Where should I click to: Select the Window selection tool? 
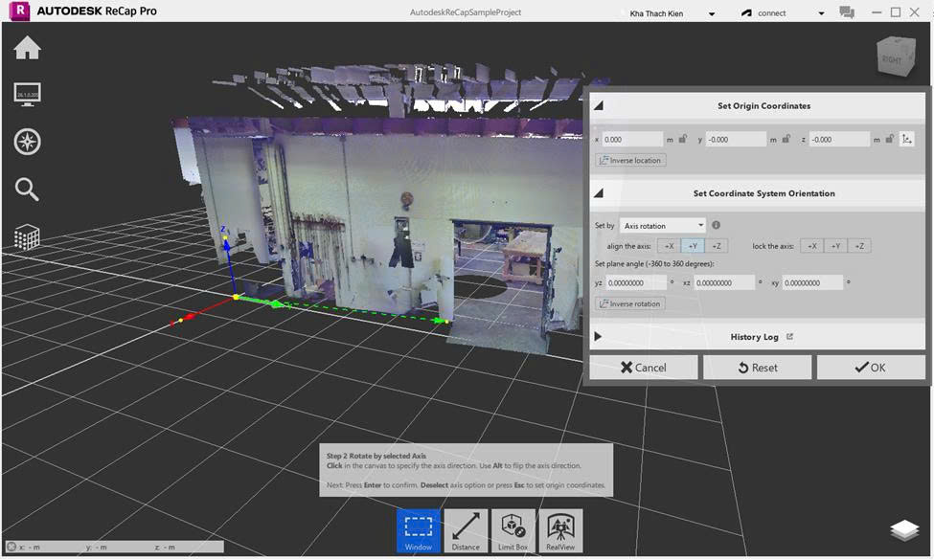point(419,530)
